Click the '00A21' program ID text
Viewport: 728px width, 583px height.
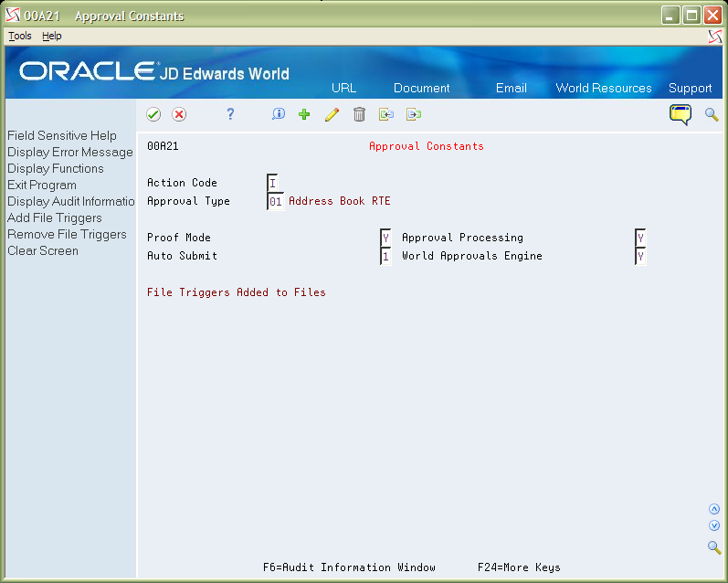pos(163,146)
